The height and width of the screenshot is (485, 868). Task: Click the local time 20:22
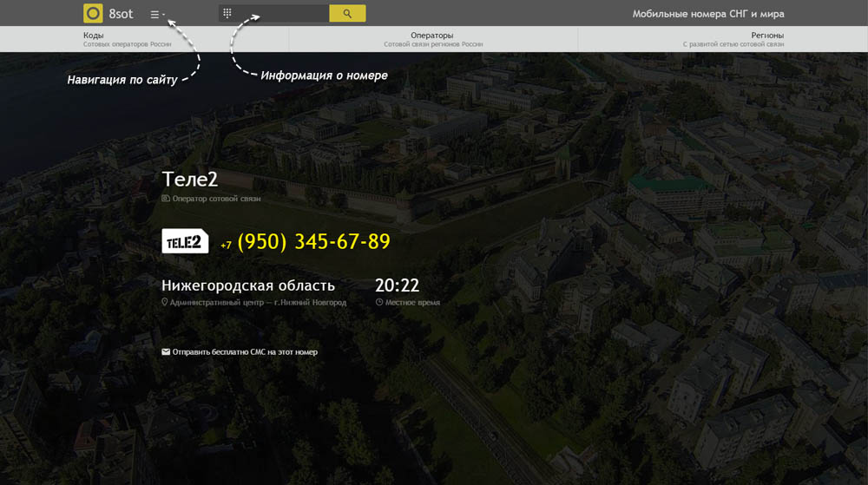coord(397,285)
